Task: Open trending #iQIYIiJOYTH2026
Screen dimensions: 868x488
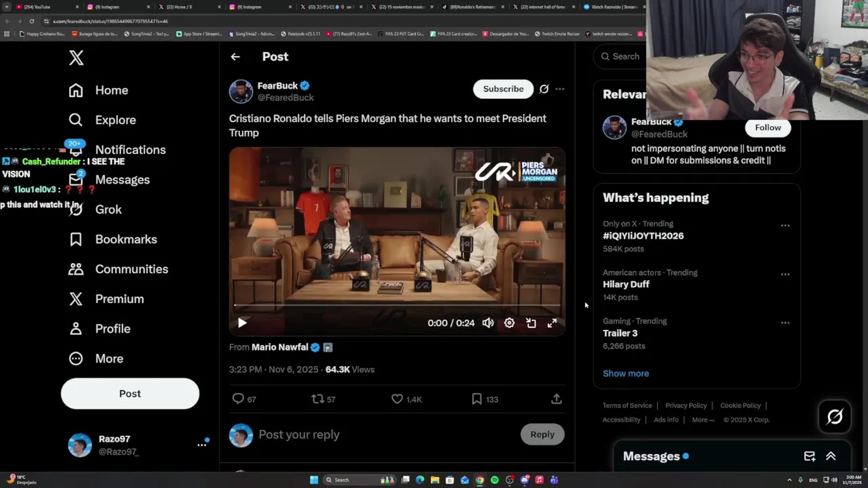Action: click(644, 236)
